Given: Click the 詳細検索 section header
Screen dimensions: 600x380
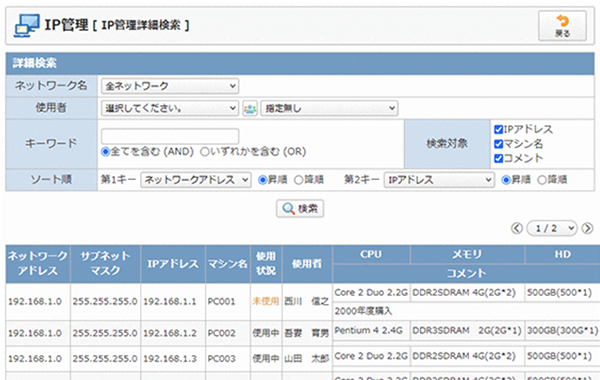Looking at the screenshot, I should point(300,63).
